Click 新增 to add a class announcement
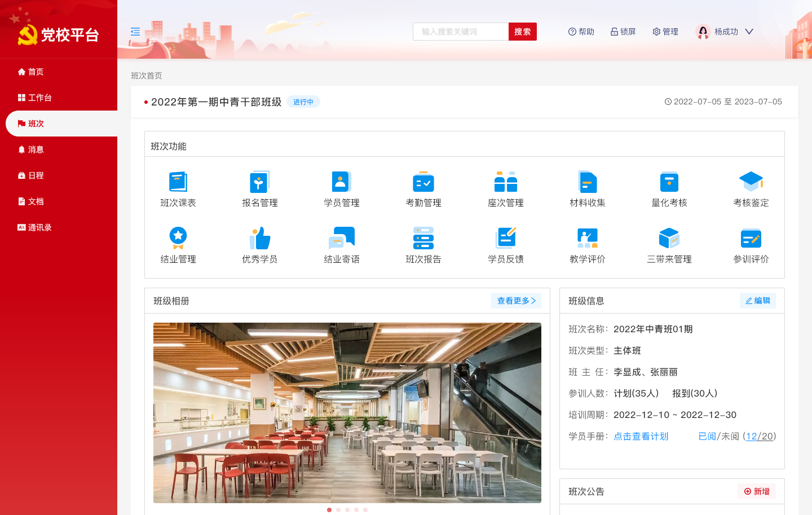 click(757, 491)
